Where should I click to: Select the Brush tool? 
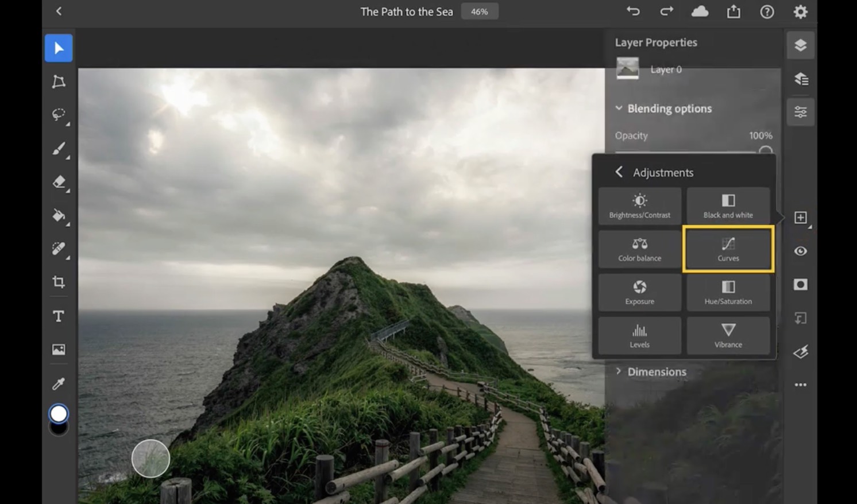point(59,149)
